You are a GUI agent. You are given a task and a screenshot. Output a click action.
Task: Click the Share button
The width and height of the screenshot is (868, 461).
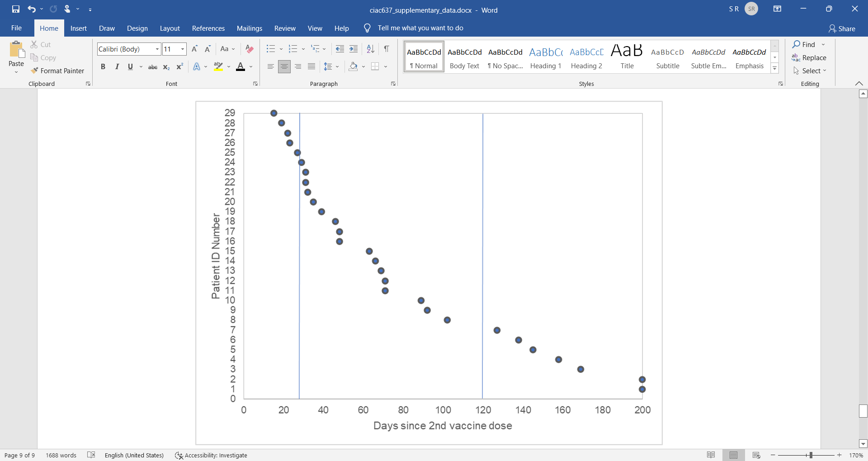point(842,28)
